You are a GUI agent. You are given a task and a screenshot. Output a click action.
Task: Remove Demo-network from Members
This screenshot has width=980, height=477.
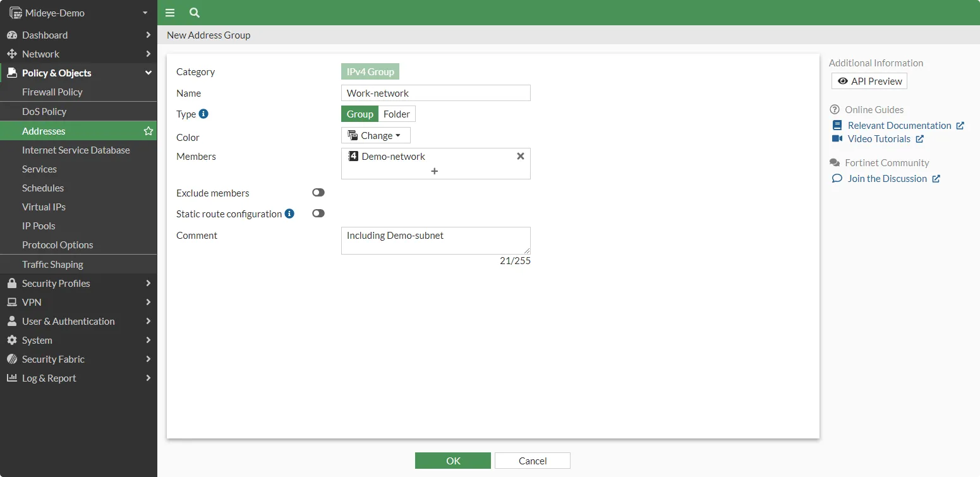click(x=520, y=156)
